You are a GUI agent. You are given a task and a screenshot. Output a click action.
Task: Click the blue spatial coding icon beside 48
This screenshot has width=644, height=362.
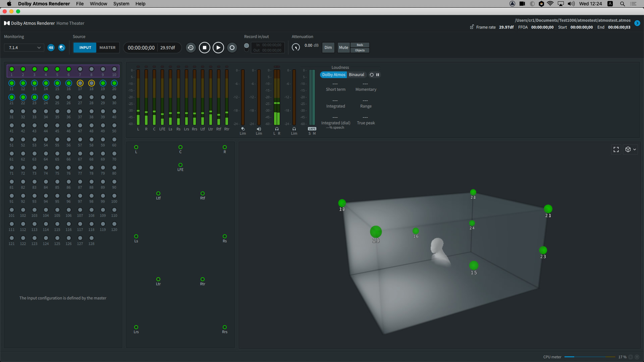click(x=62, y=48)
